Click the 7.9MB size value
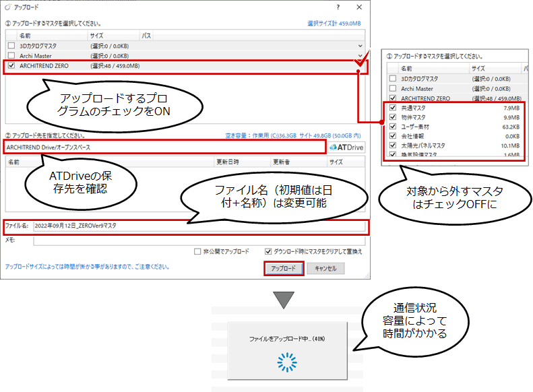 tap(511, 108)
